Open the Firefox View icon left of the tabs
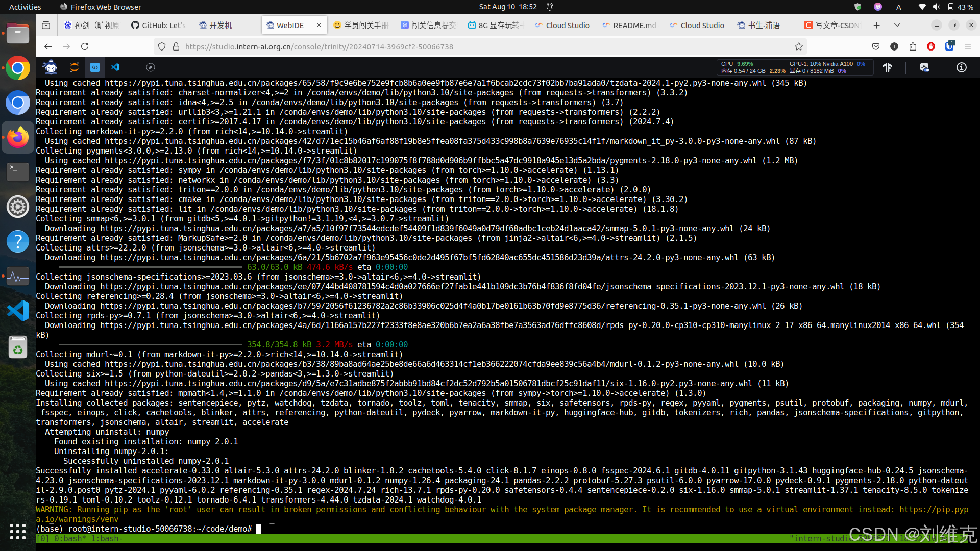The height and width of the screenshot is (551, 980). (46, 25)
